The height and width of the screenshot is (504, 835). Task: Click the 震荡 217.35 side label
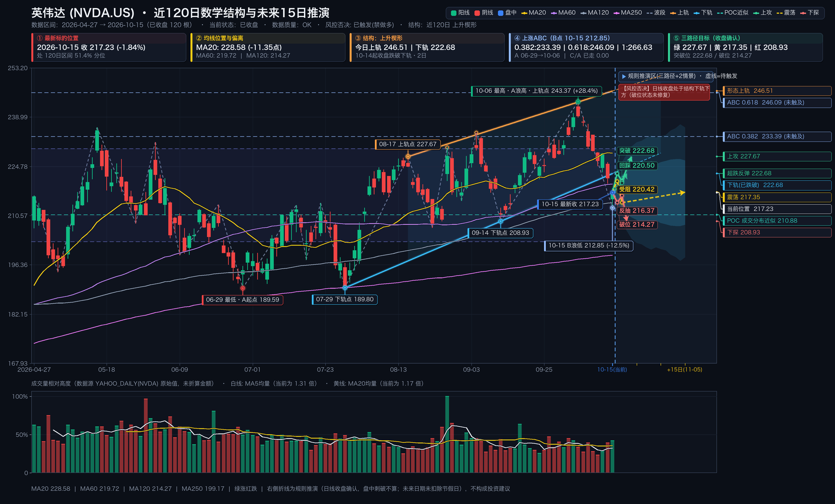pyautogui.click(x=777, y=197)
